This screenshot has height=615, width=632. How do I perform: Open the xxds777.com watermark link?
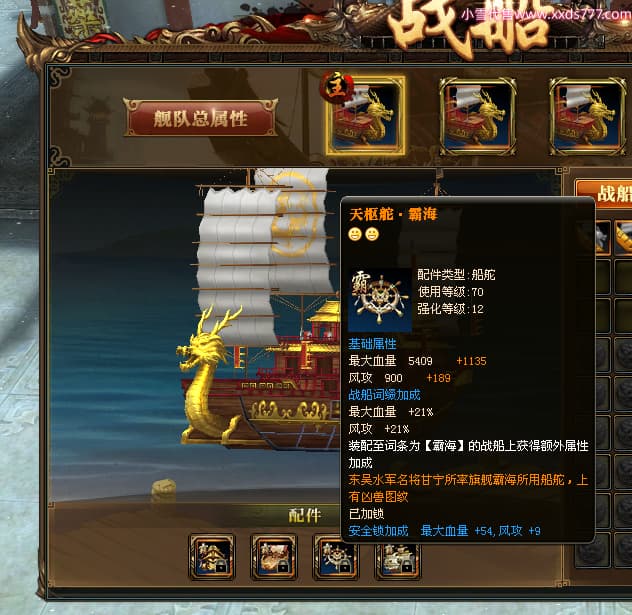coord(547,15)
